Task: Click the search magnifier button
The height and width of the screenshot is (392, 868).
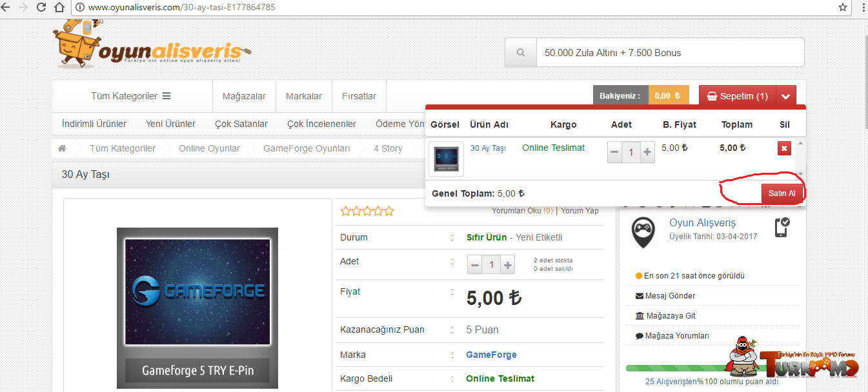Action: click(521, 52)
